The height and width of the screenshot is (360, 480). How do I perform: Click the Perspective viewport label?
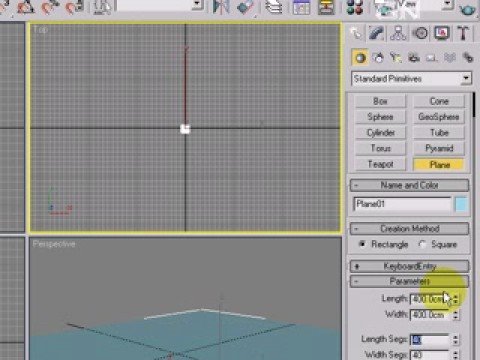point(54,244)
